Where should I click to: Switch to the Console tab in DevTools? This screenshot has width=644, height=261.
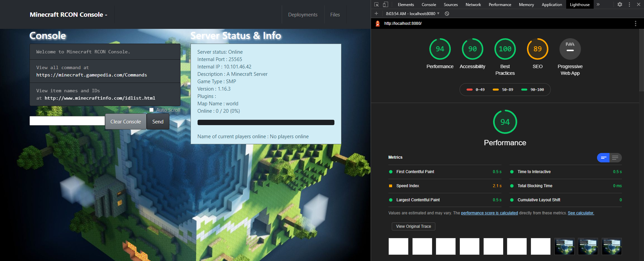(x=429, y=5)
